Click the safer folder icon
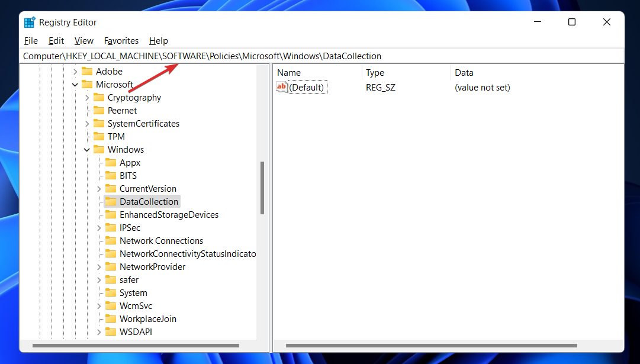 coord(111,280)
